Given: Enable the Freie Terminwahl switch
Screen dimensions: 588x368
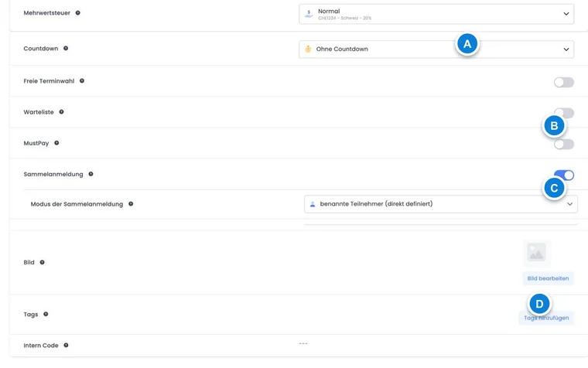Looking at the screenshot, I should [x=563, y=82].
